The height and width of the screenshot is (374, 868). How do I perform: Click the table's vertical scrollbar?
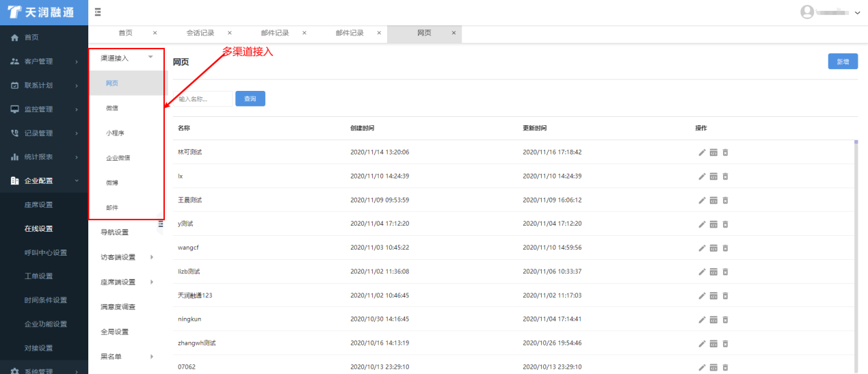point(856,256)
